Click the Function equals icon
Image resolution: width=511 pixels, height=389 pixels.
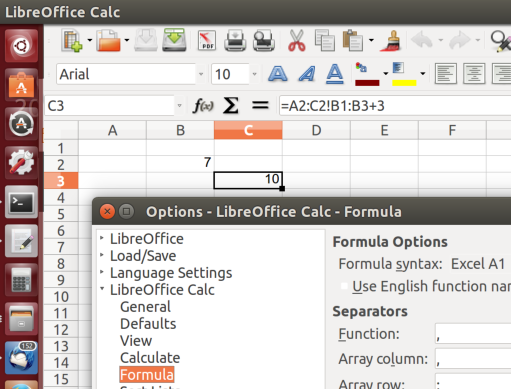tap(260, 106)
